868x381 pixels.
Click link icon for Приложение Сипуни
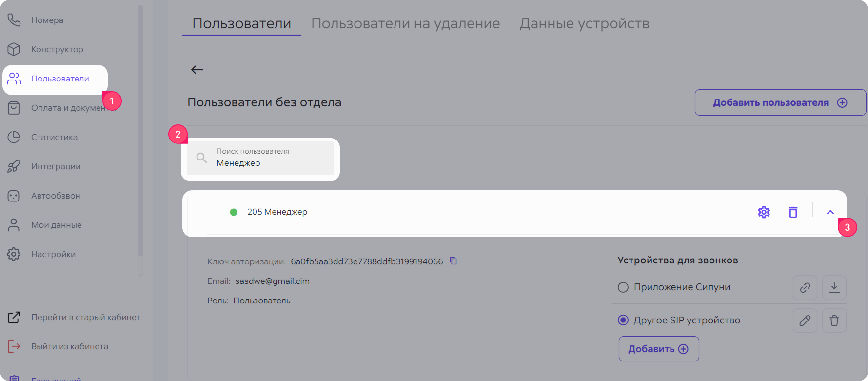(x=805, y=287)
